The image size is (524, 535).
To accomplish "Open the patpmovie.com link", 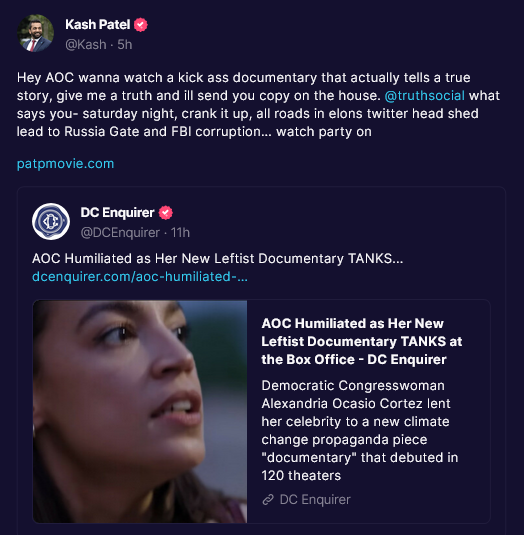I will (x=66, y=164).
